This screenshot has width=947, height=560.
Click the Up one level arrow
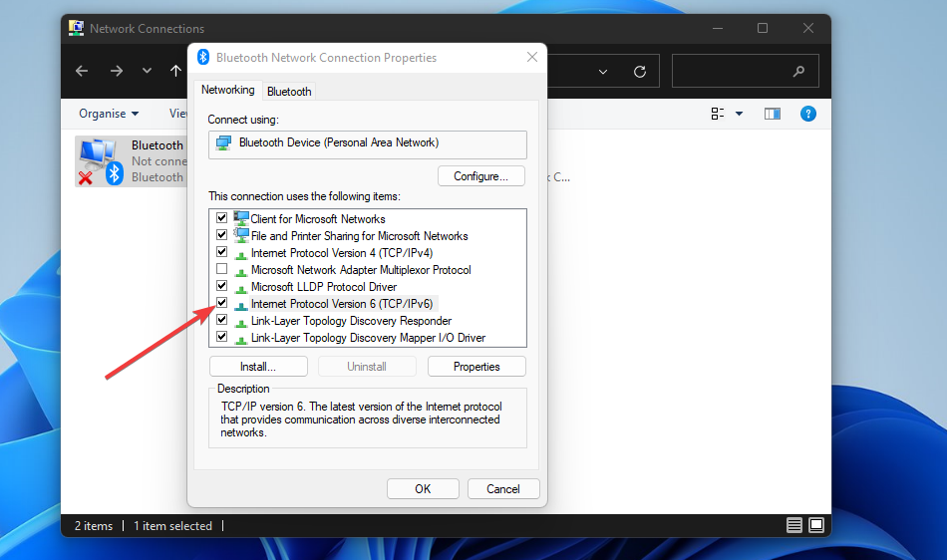coord(175,71)
